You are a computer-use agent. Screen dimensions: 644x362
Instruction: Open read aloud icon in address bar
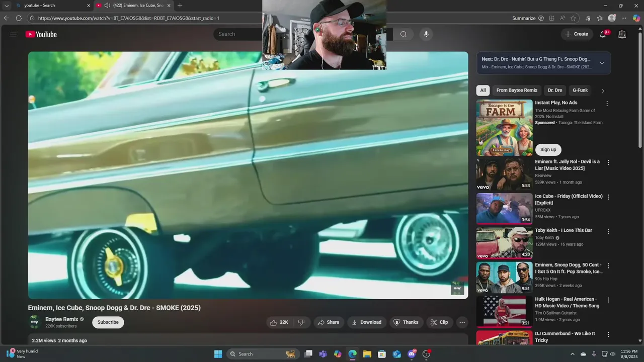tap(562, 18)
